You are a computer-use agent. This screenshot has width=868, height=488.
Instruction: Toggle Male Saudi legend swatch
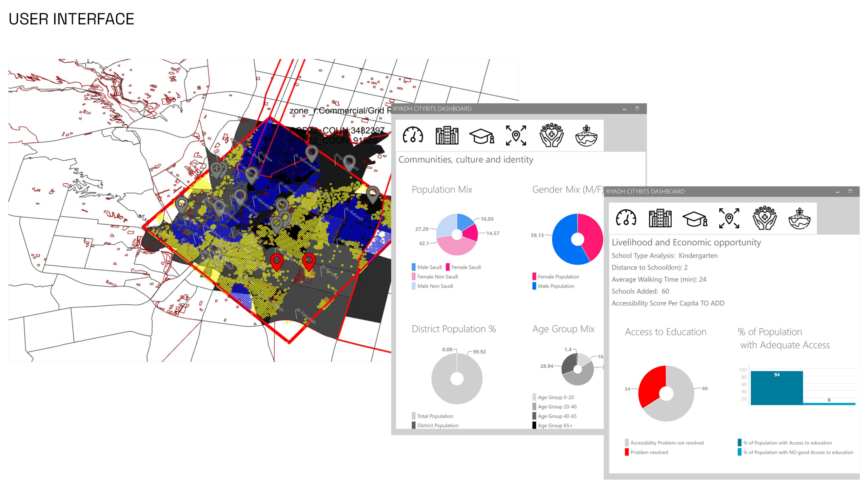pos(414,267)
